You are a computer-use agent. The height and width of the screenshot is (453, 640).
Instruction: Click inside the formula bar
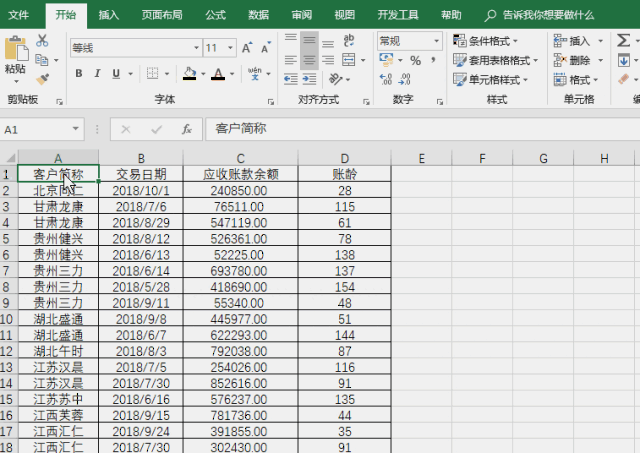(422, 129)
